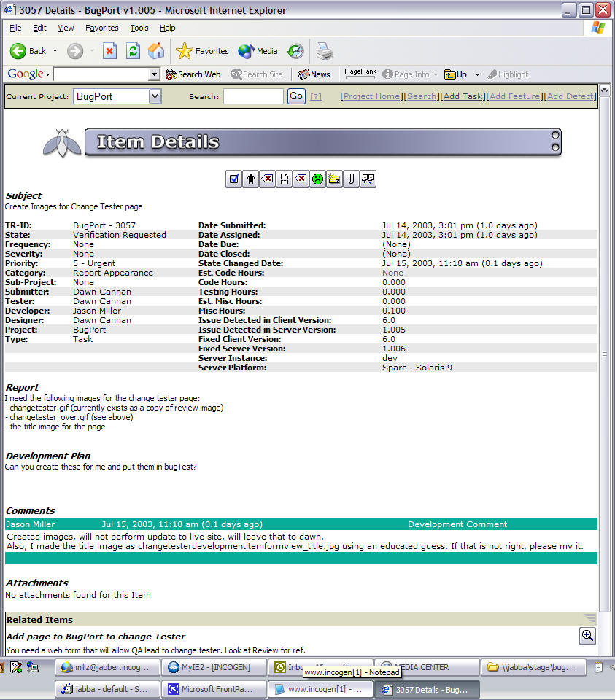
Task: Click the Google toolbar logo
Action: pos(26,74)
